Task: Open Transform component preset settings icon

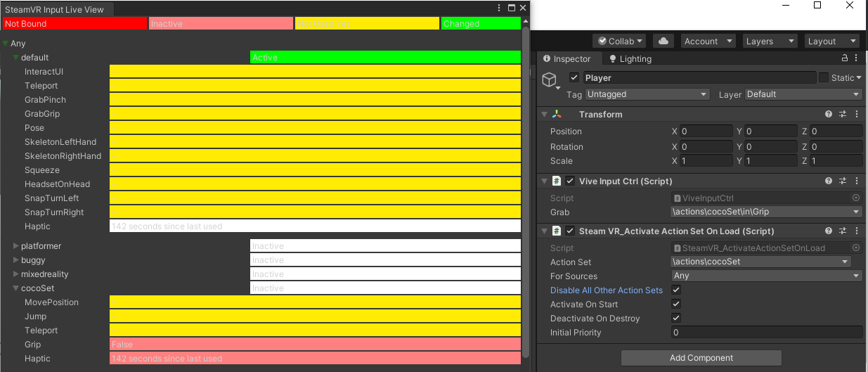Action: (x=843, y=114)
